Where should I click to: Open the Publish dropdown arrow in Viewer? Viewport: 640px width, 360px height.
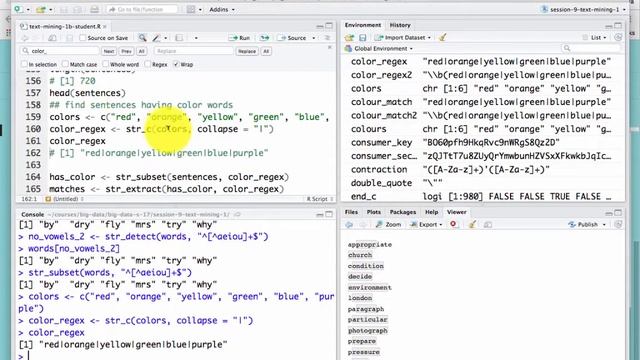pyautogui.click(x=604, y=224)
